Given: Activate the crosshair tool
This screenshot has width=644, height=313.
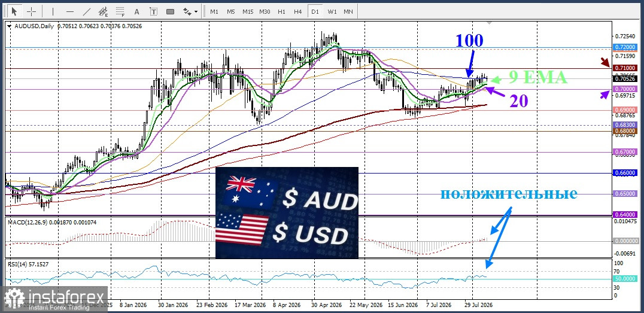Looking at the screenshot, I should click(31, 11).
